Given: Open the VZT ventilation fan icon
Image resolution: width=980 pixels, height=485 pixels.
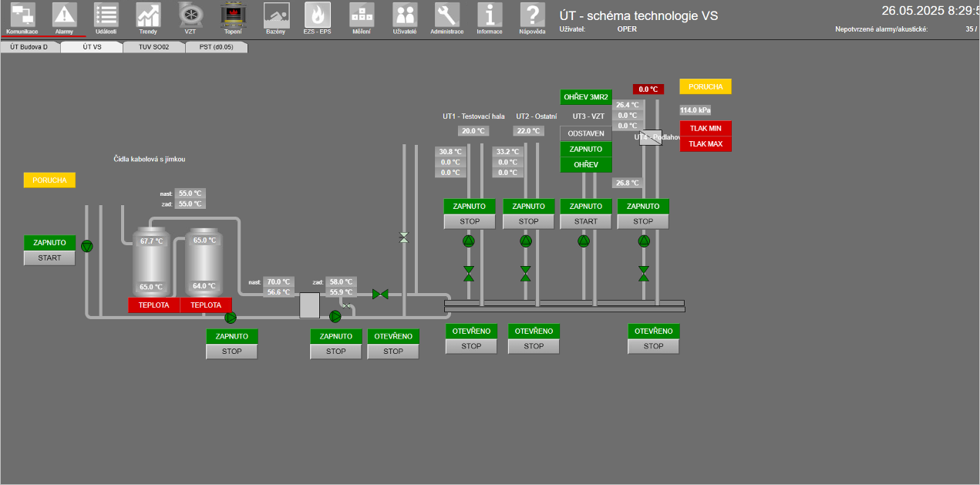Looking at the screenshot, I should (190, 15).
